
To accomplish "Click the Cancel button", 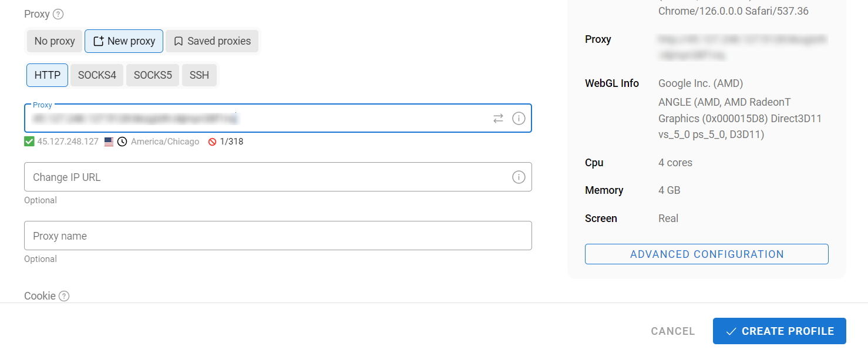I will (672, 331).
